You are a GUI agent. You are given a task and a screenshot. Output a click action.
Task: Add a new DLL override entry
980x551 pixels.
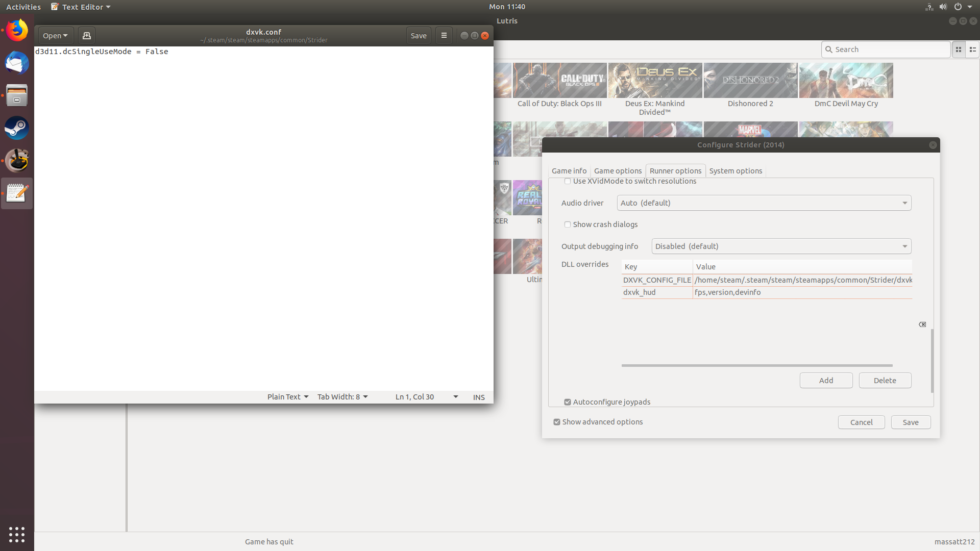pyautogui.click(x=826, y=381)
